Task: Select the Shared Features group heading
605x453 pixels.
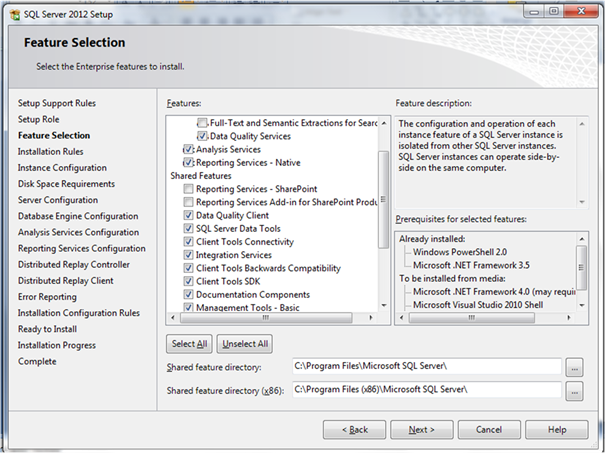Action: (201, 176)
